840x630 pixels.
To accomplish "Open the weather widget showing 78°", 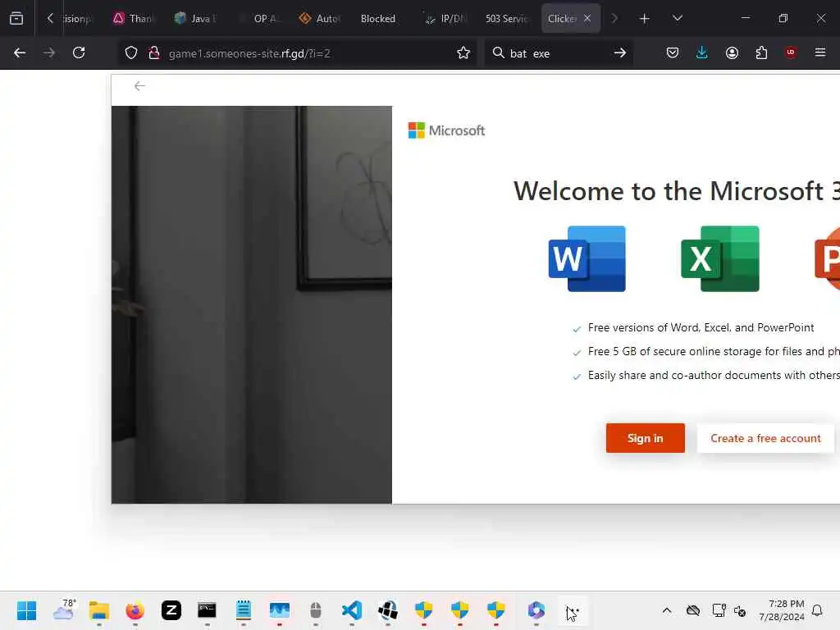I will click(x=64, y=610).
